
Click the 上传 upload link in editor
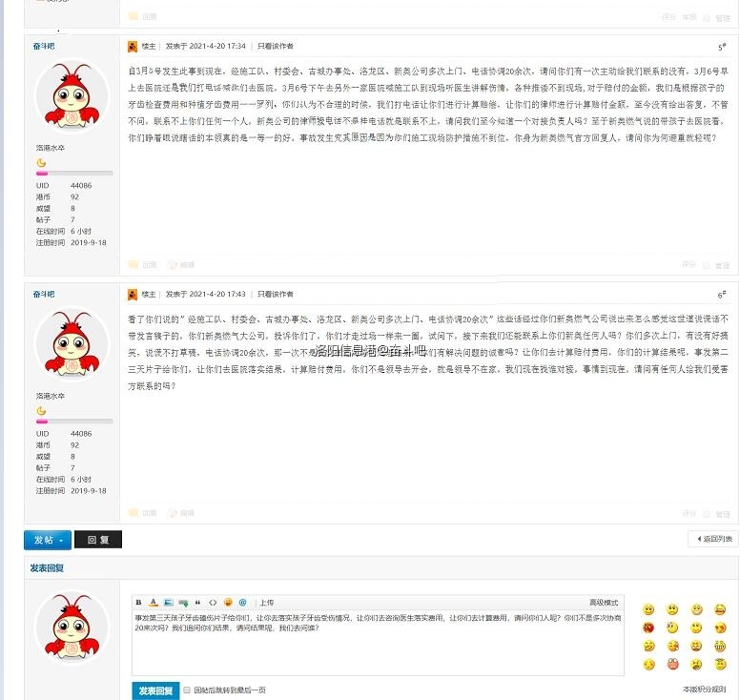(x=267, y=603)
